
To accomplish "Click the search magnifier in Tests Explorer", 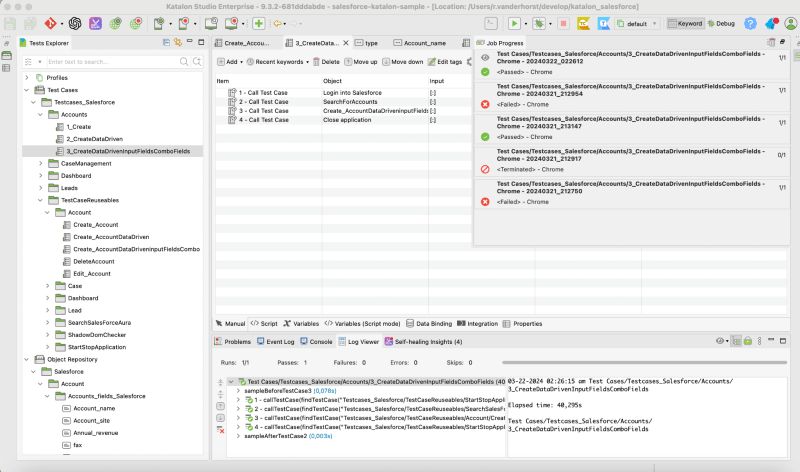I will 184,62.
